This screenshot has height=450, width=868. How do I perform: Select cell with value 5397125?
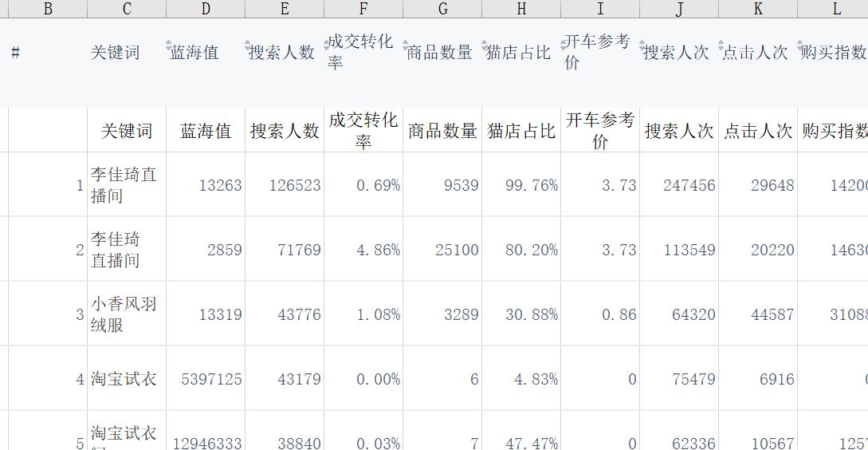[206, 378]
